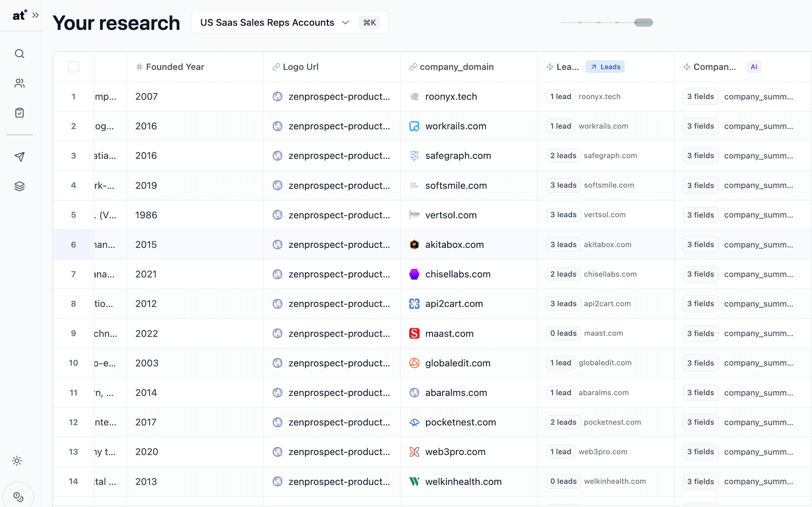This screenshot has height=507, width=812.
Task: Open the '2 leads' chip for safegraph.com
Action: [x=563, y=156]
